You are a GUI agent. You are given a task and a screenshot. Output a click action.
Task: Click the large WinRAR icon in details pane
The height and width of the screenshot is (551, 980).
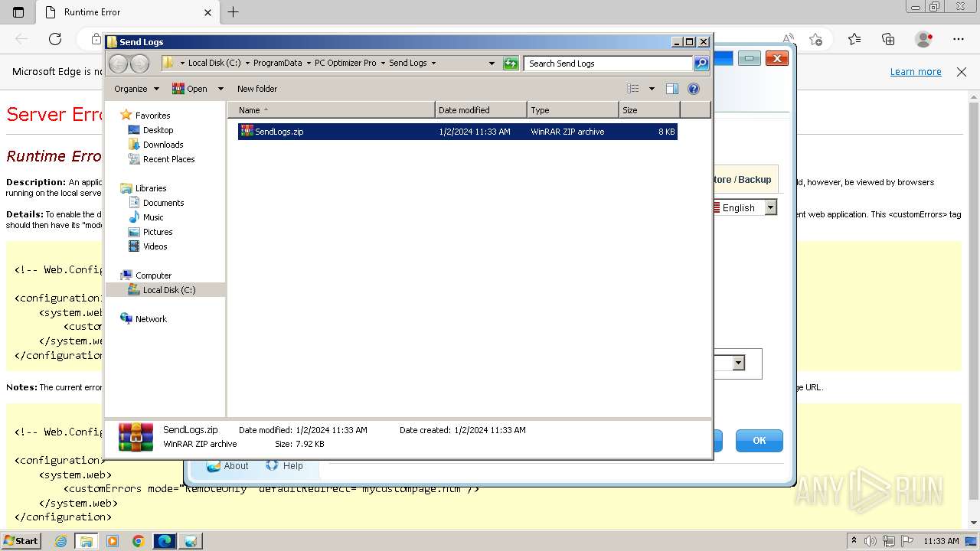point(136,436)
